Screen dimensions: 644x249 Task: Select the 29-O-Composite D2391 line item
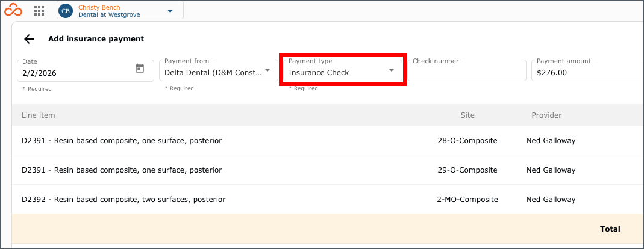point(328,170)
